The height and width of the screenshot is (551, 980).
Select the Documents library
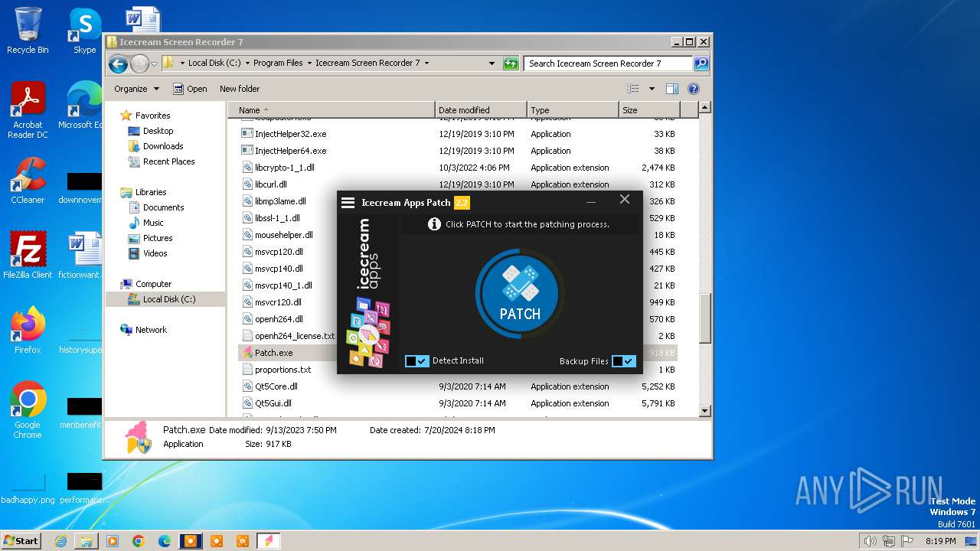coord(163,207)
